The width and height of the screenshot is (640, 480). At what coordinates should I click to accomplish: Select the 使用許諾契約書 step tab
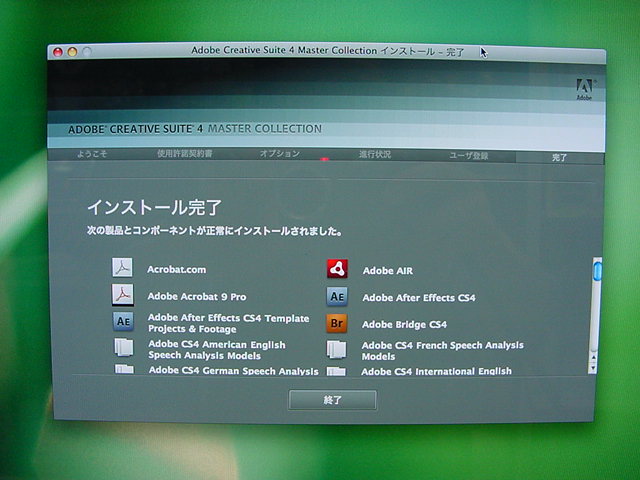point(184,153)
